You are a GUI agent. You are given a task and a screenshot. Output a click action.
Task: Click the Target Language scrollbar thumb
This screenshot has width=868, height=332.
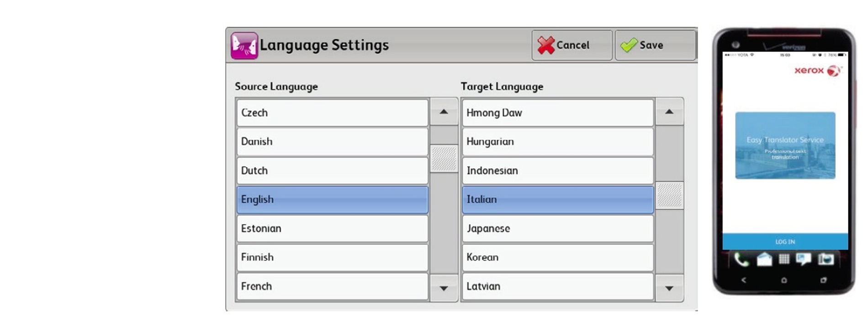click(x=669, y=196)
